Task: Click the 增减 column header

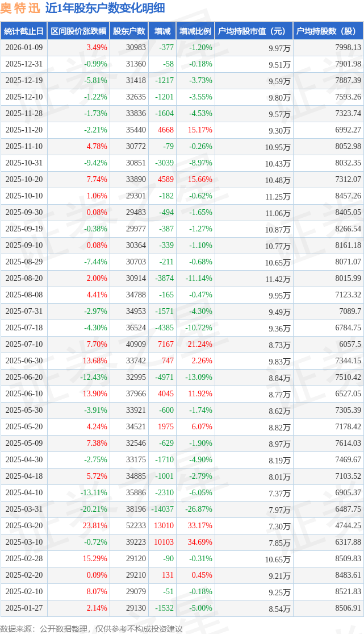Action: (162, 31)
